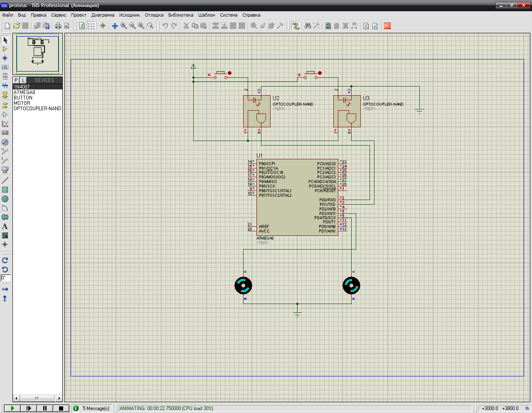Click the Open Design folder icon
532x413 pixels.
(x=17, y=26)
